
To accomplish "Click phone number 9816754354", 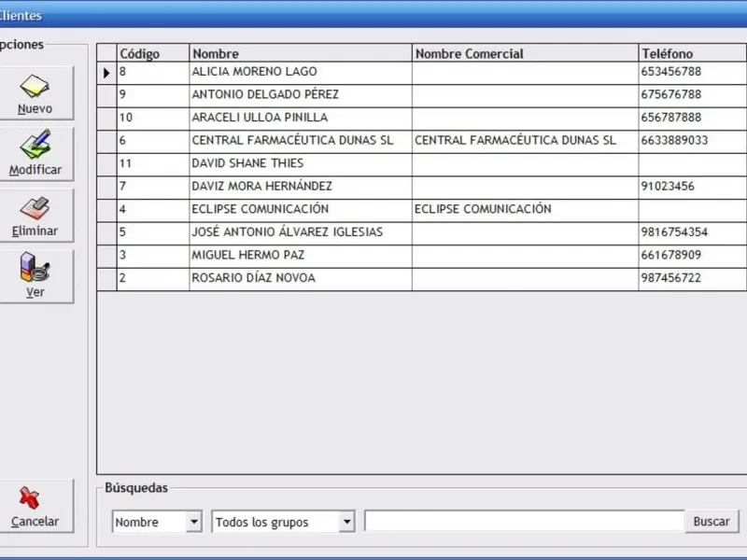I will (674, 231).
